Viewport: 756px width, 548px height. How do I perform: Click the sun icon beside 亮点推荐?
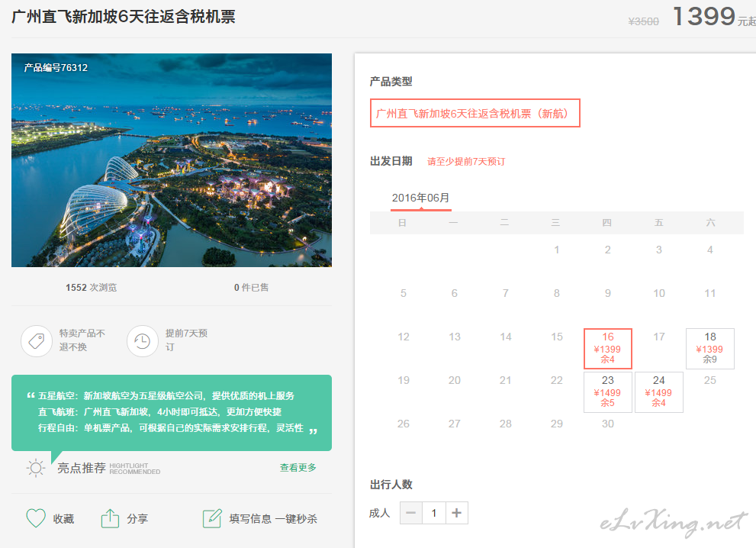36,468
